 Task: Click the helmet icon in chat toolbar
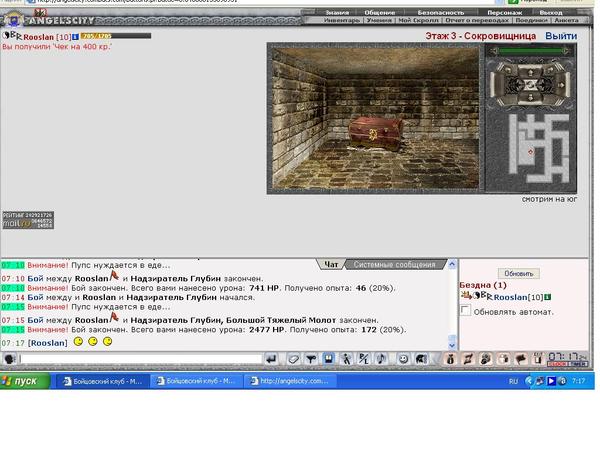[421, 359]
